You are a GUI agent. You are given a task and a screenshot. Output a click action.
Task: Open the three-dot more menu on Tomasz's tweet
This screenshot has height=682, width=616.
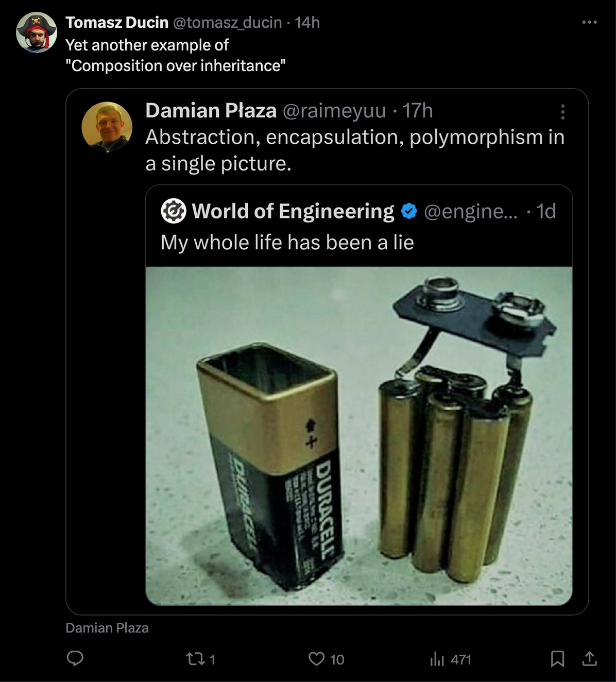coord(589,23)
